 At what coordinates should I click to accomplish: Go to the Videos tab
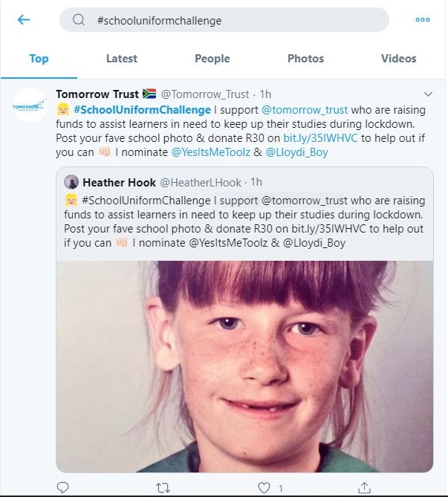[398, 59]
